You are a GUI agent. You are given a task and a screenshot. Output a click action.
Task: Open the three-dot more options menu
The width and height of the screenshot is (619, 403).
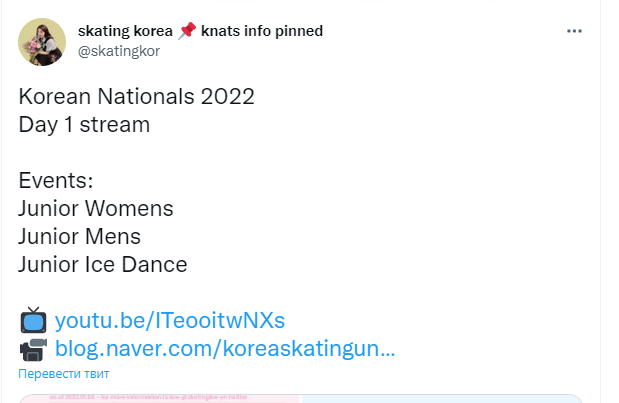(x=574, y=31)
